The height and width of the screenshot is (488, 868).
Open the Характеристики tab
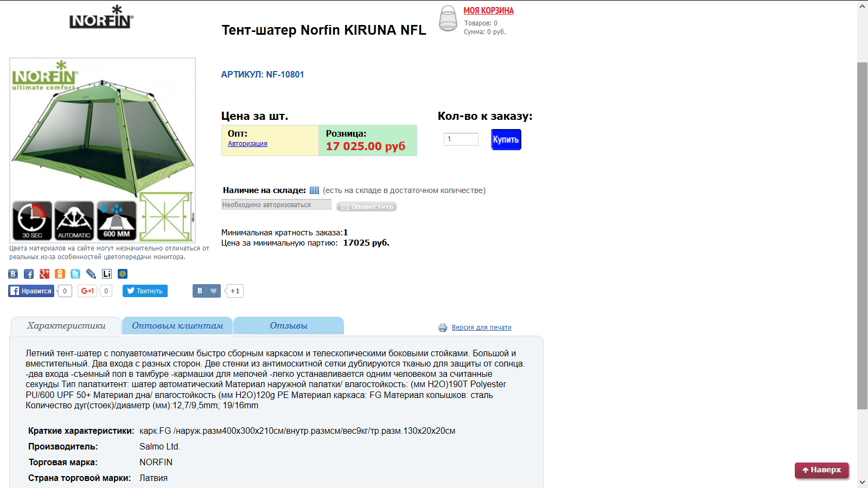pyautogui.click(x=66, y=326)
